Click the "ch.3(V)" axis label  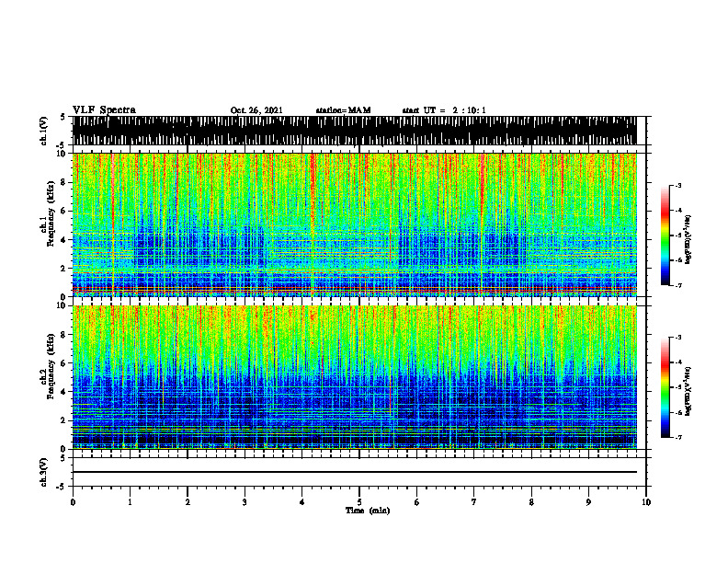pos(43,473)
